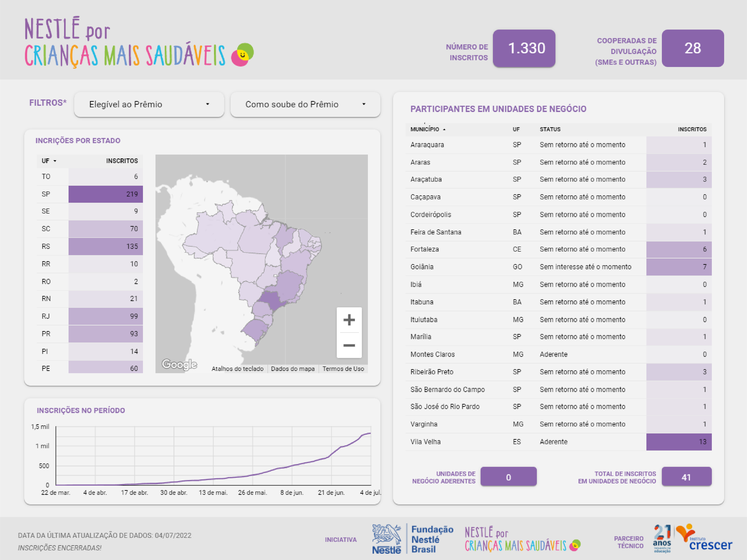Click Atalhos do teclado on the map
The image size is (747, 560).
[237, 369]
